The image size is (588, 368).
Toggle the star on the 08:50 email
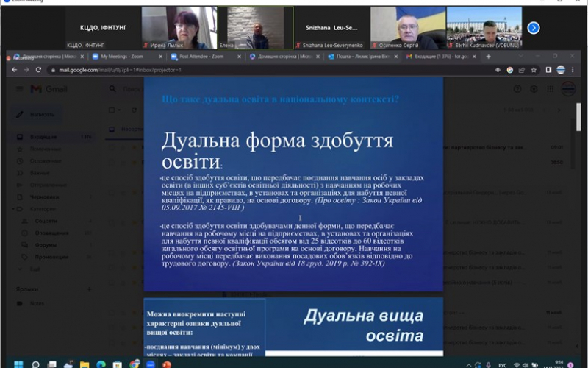[123, 162]
